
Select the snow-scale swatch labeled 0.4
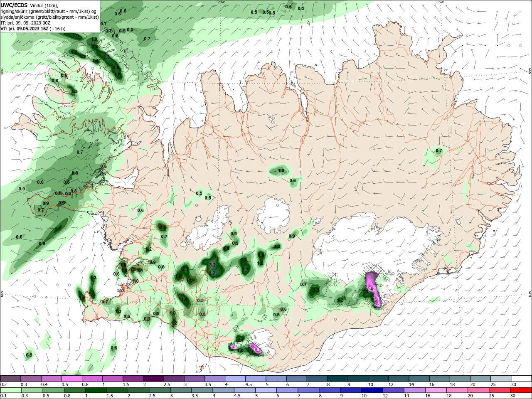[51, 378]
